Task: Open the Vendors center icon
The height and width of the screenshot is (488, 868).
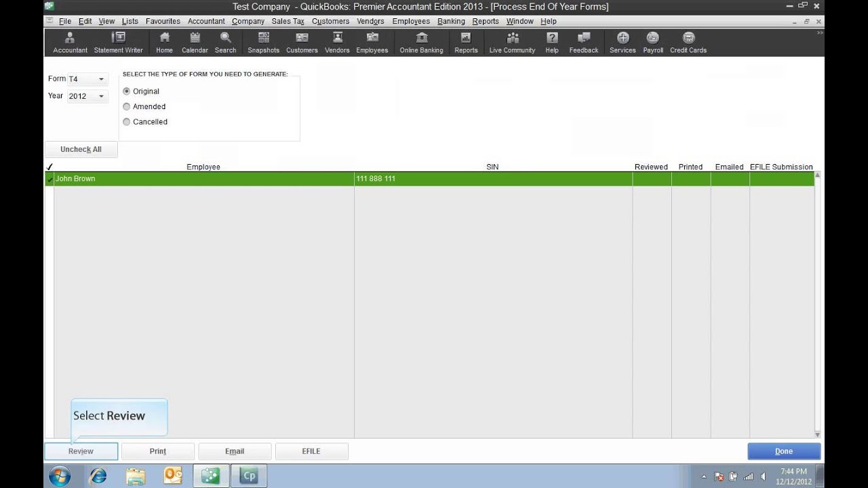Action: pyautogui.click(x=337, y=42)
